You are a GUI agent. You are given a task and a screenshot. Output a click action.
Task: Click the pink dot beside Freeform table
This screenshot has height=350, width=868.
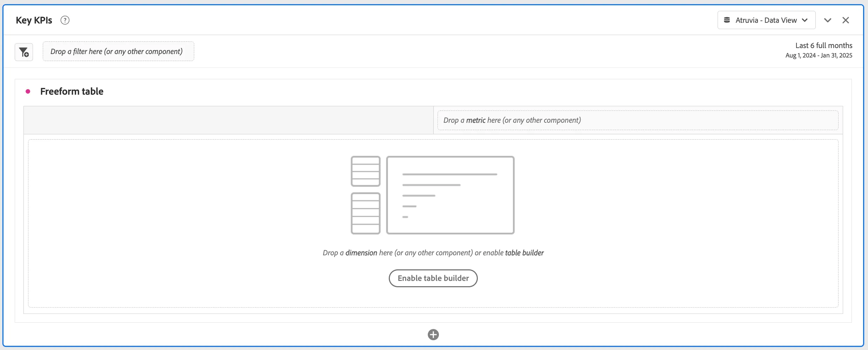[x=28, y=92]
